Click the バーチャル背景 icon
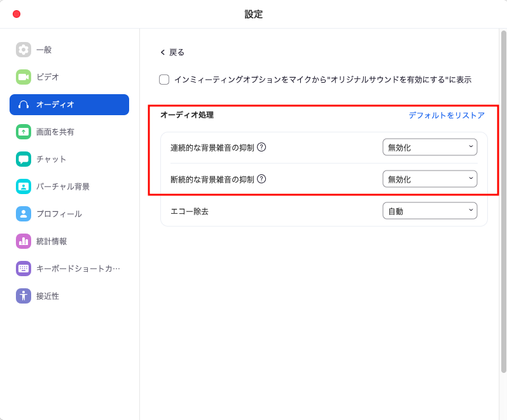This screenshot has height=420, width=507. (24, 186)
